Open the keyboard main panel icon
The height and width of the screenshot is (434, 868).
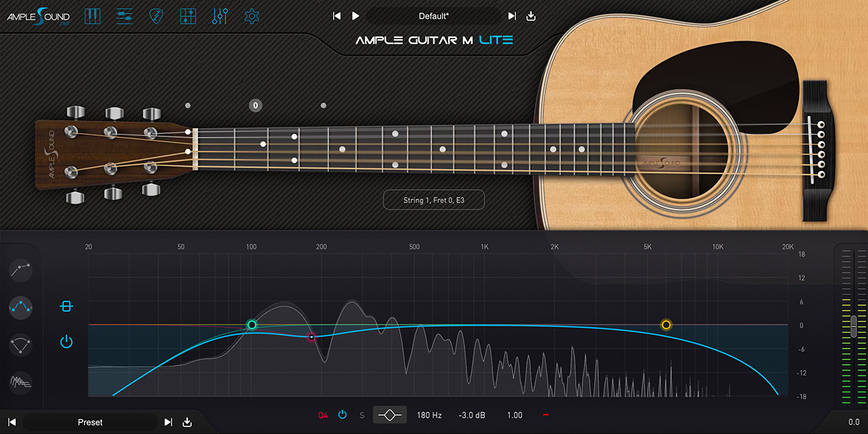(92, 16)
